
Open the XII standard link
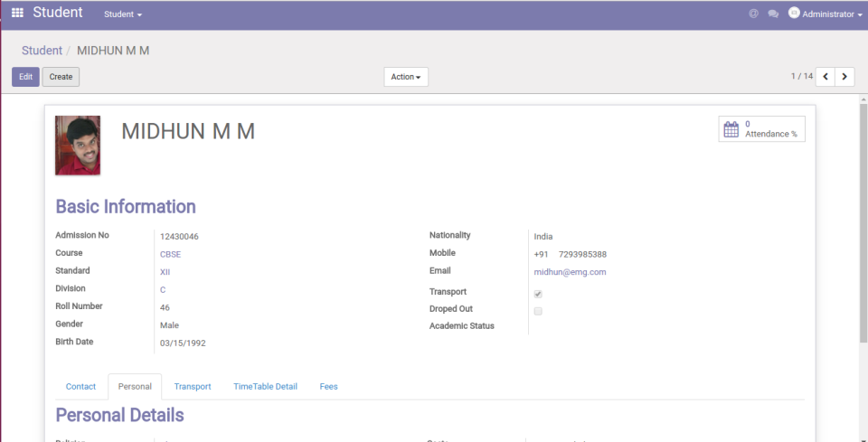pos(165,272)
